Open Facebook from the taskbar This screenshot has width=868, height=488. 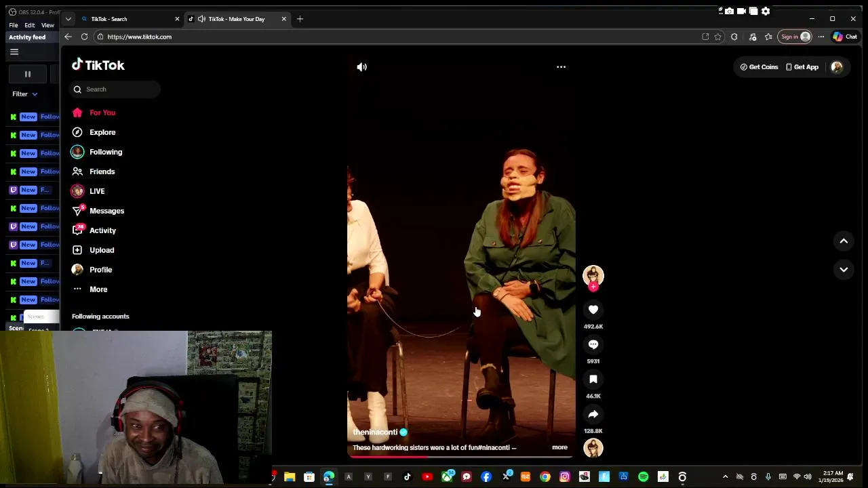pyautogui.click(x=486, y=477)
